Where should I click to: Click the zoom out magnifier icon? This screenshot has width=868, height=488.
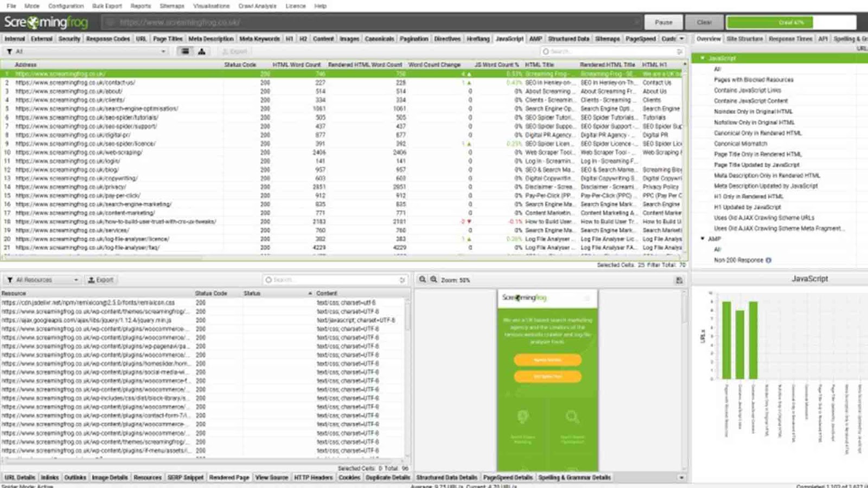[x=422, y=280]
